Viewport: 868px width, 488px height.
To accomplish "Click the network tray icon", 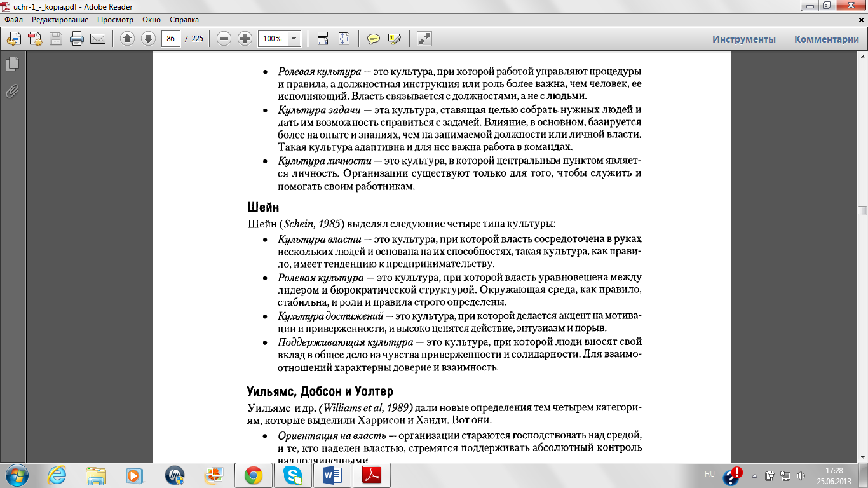I will [785, 475].
